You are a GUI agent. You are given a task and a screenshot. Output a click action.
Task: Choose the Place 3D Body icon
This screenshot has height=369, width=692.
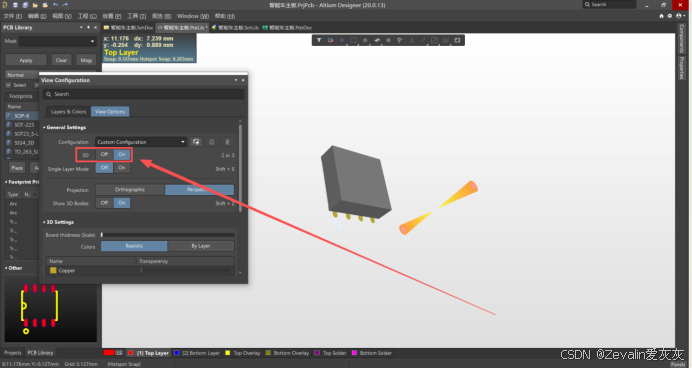click(377, 40)
